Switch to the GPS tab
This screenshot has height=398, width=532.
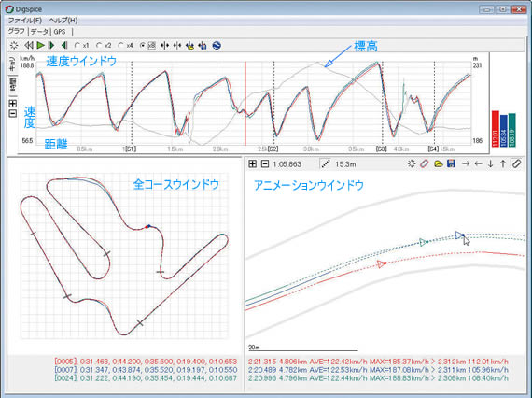pyautogui.click(x=60, y=32)
